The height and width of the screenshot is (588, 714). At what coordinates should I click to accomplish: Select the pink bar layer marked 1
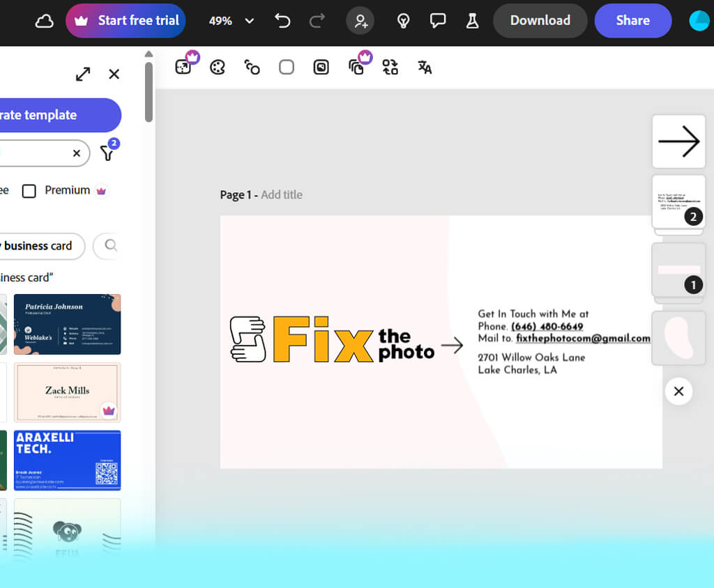pos(678,270)
